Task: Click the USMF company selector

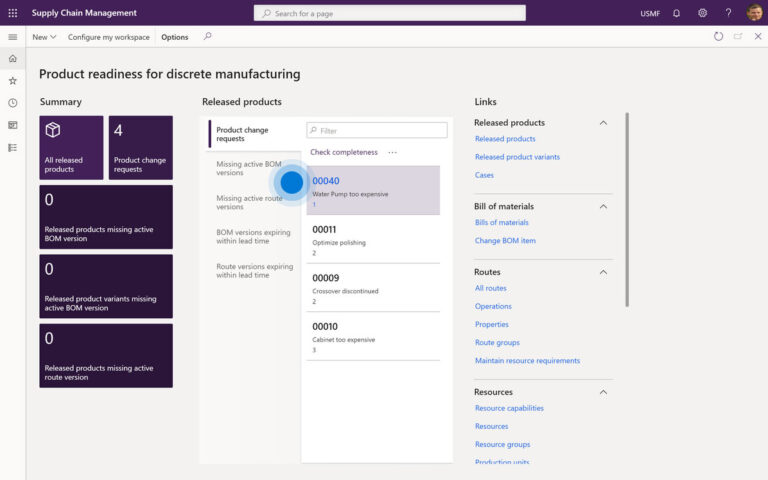Action: [650, 14]
